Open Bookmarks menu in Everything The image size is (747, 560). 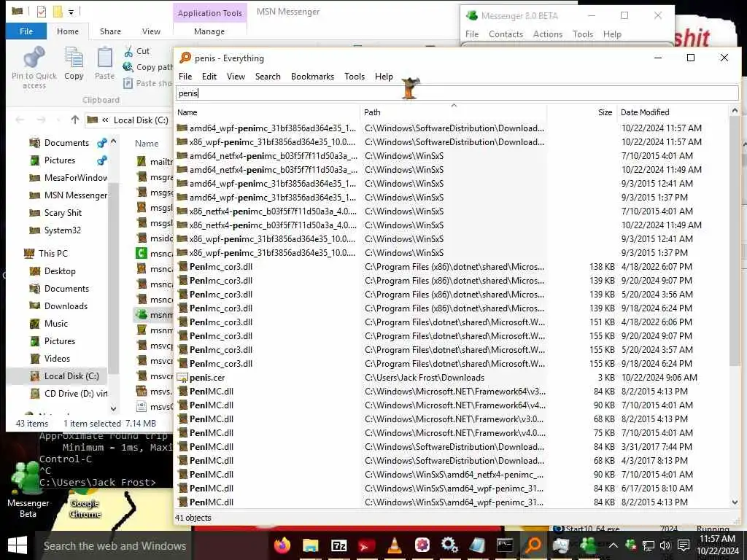312,77
